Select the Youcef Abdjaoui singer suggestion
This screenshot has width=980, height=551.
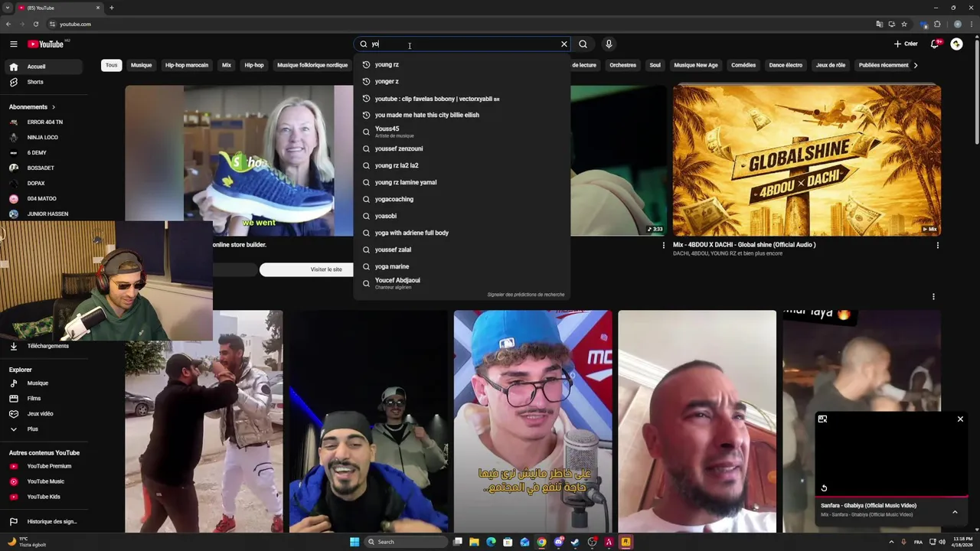[462, 283]
